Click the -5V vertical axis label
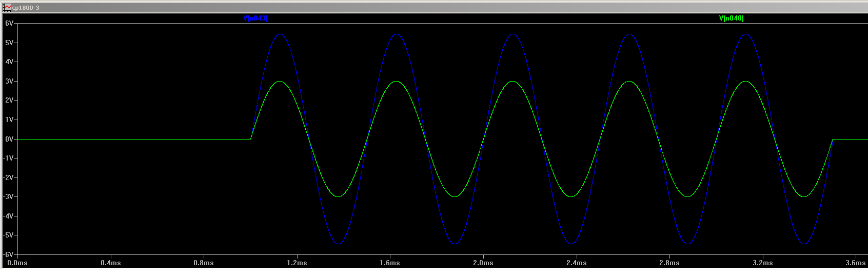868x277 pixels. tap(8, 235)
